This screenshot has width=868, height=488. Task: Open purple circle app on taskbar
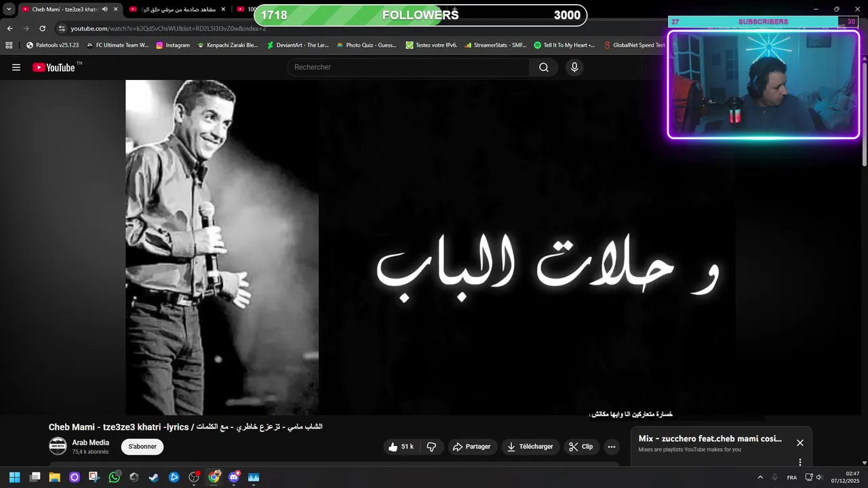coord(75,477)
